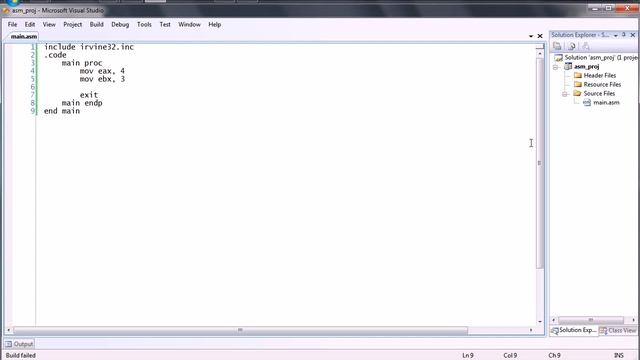Click the Source Files open folder icon
Screen dimensions: 640x360
(577, 93)
